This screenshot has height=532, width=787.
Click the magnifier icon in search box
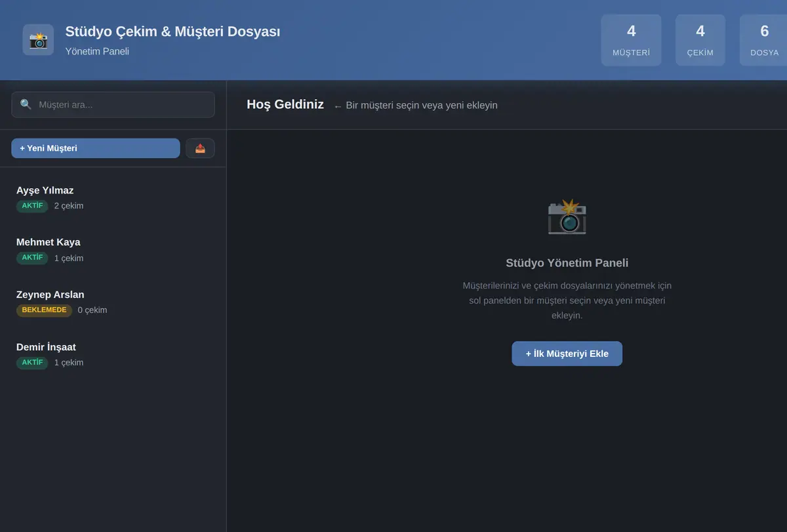pos(26,104)
